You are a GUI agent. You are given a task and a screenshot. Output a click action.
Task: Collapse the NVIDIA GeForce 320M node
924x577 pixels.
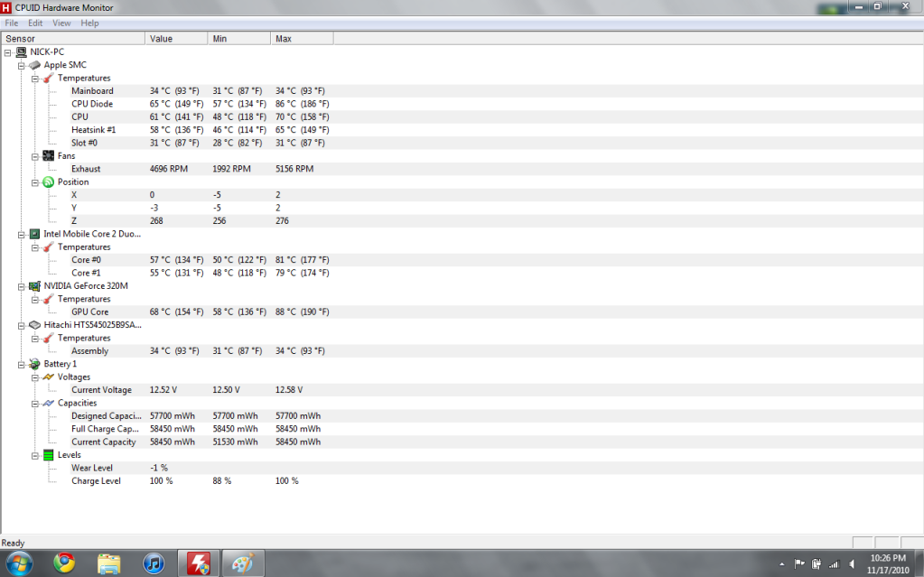pyautogui.click(x=21, y=286)
